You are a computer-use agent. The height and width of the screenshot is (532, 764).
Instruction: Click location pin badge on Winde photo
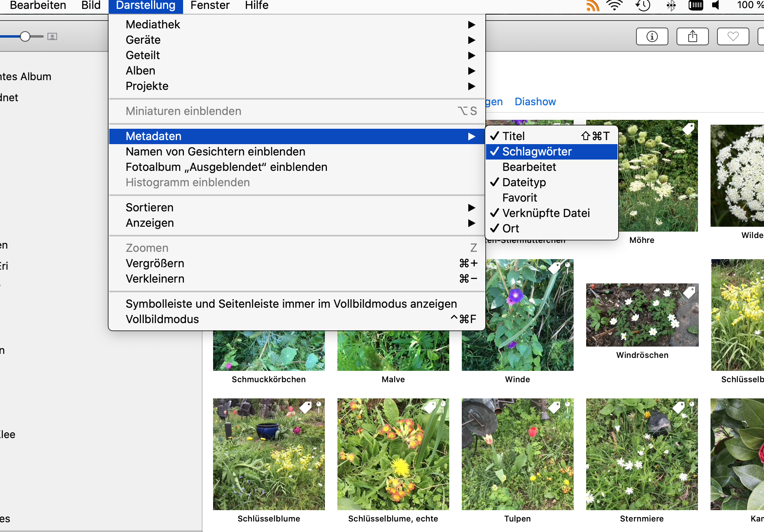(568, 268)
